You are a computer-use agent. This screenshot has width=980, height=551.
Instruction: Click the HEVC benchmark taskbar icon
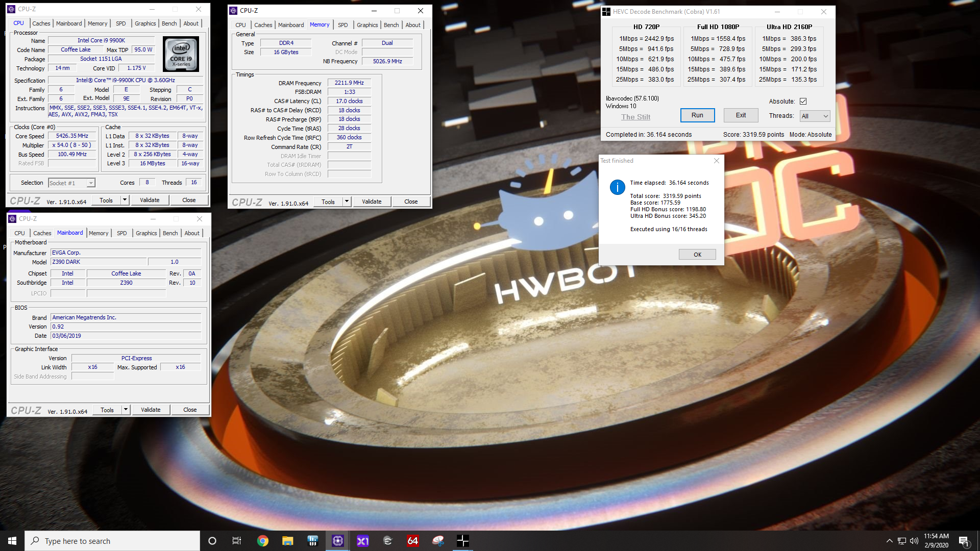(463, 541)
